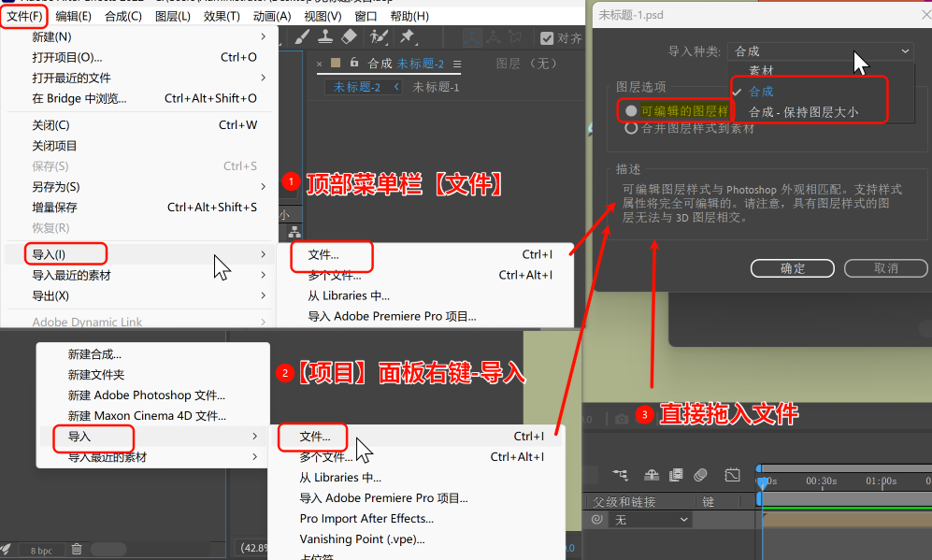Select the Brush tool in the toolbar
Image resolution: width=932 pixels, height=560 pixels.
tap(302, 37)
